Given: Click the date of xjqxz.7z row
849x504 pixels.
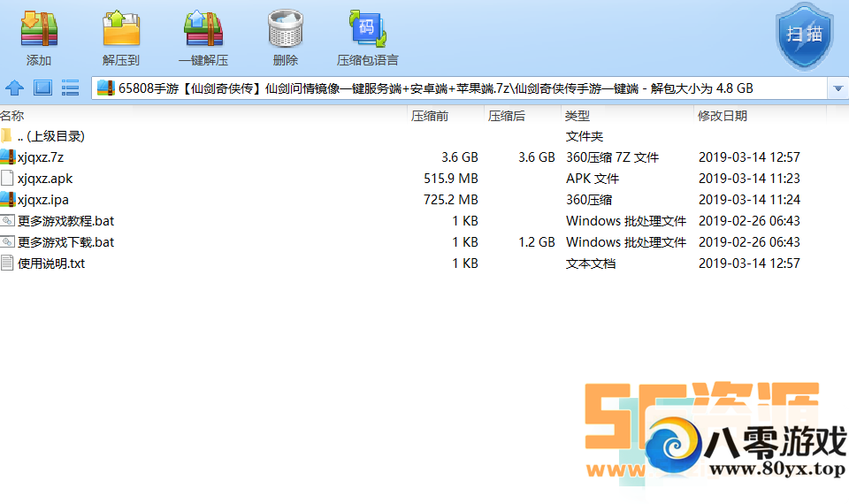Looking at the screenshot, I should (x=749, y=157).
